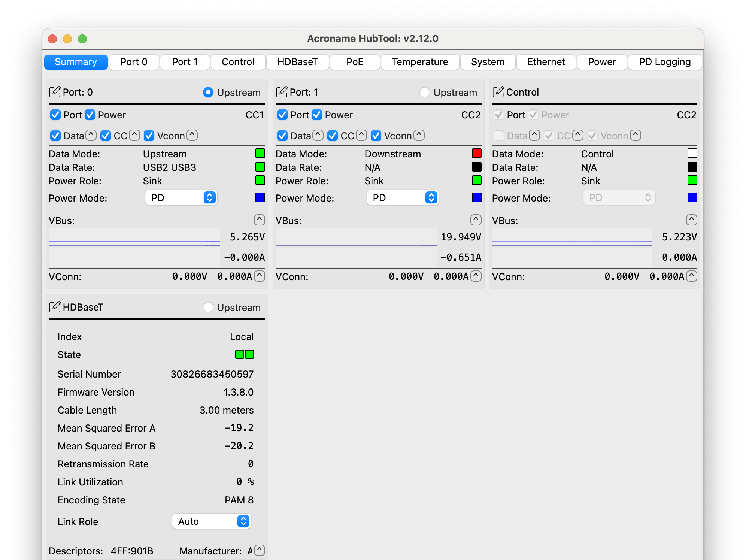Click the edit pencil icon beside Port: 0

point(55,92)
